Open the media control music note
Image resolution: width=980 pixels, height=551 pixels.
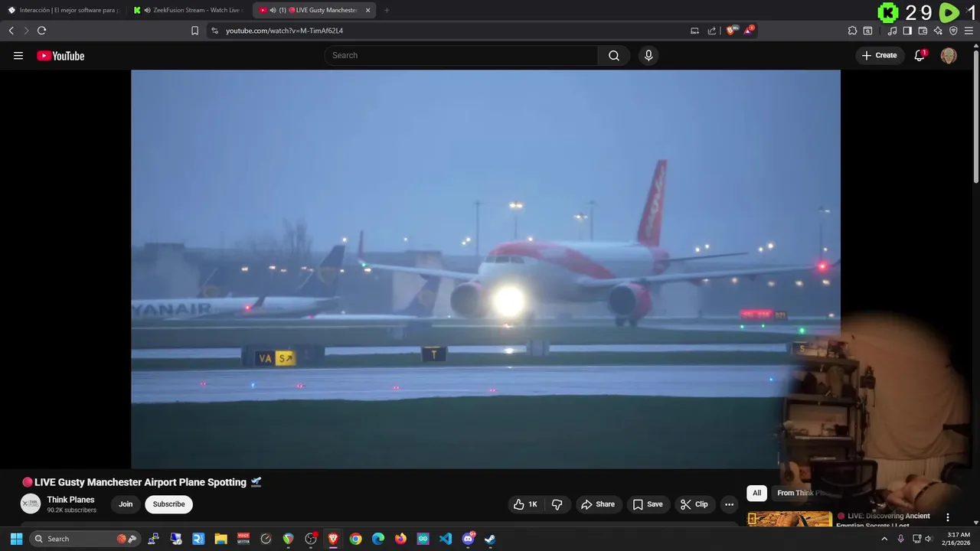[x=892, y=31]
